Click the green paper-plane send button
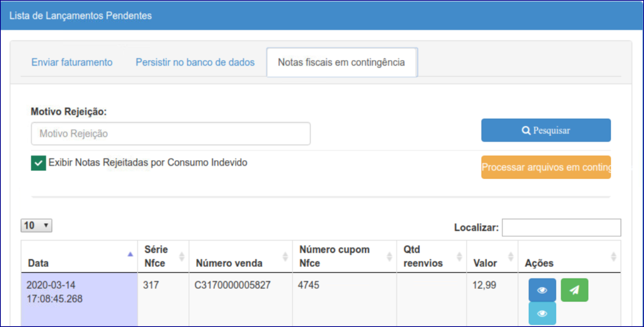 pyautogui.click(x=574, y=290)
